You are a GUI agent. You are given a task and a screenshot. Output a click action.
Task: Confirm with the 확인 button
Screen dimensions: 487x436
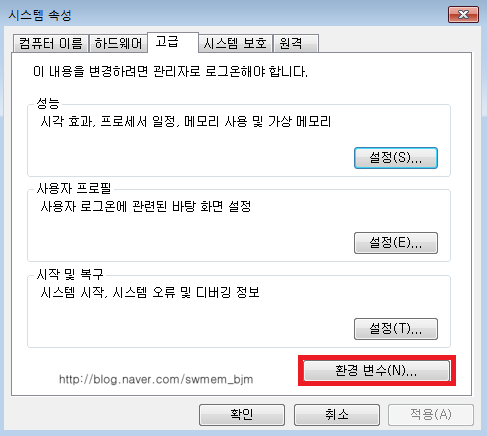coord(242,415)
